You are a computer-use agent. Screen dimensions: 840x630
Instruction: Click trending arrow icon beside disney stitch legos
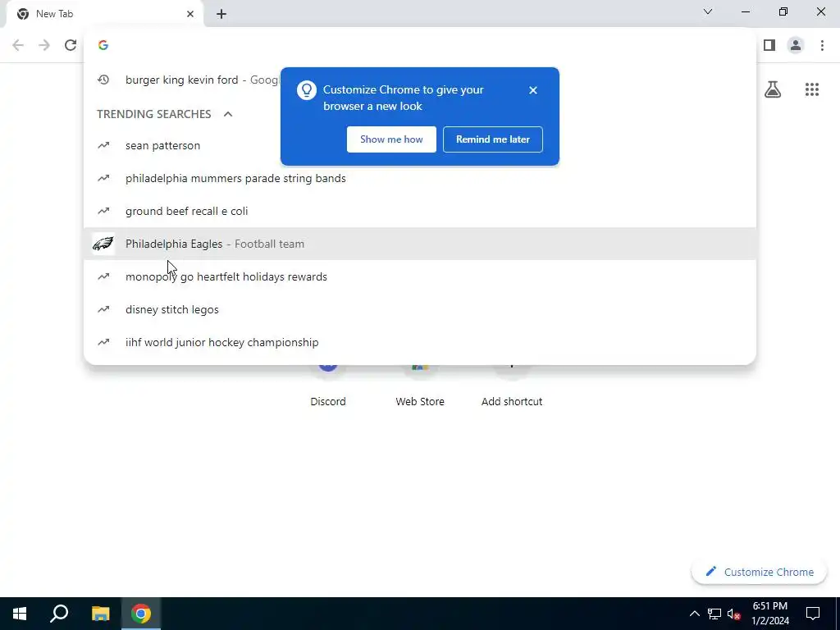click(103, 309)
